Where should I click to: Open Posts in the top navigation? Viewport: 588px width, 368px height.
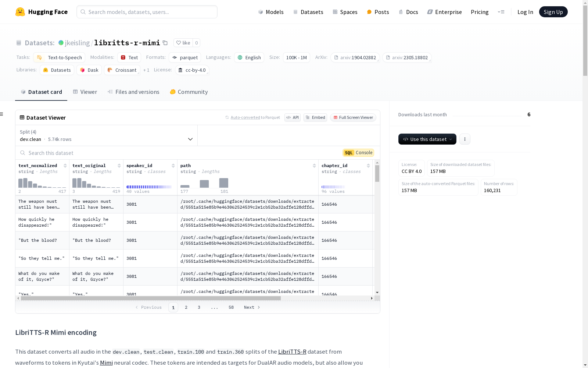click(x=378, y=12)
